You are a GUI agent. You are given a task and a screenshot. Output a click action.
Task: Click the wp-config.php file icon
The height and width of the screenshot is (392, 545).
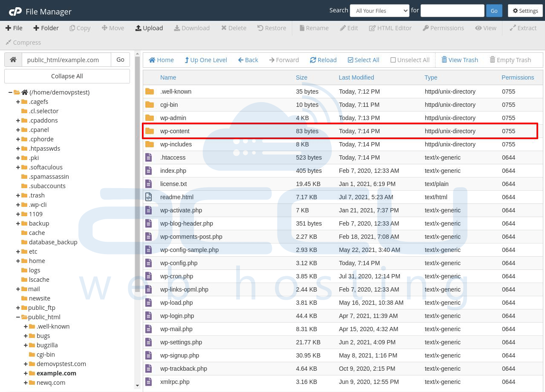(x=148, y=263)
